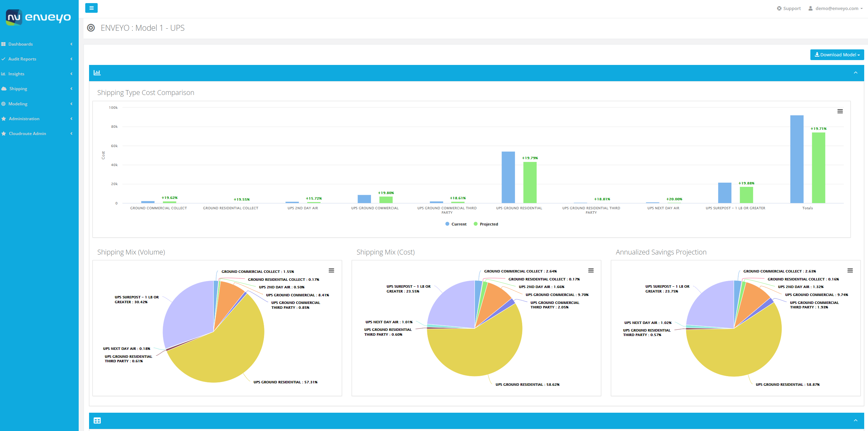Open the Insights menu item
868x431 pixels.
pos(39,74)
